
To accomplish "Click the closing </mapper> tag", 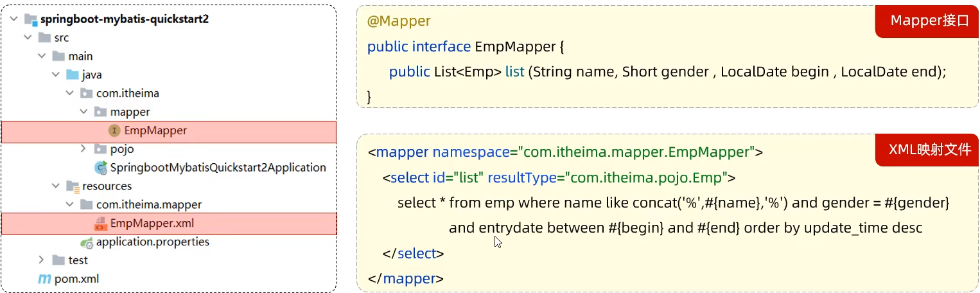I will (x=406, y=279).
